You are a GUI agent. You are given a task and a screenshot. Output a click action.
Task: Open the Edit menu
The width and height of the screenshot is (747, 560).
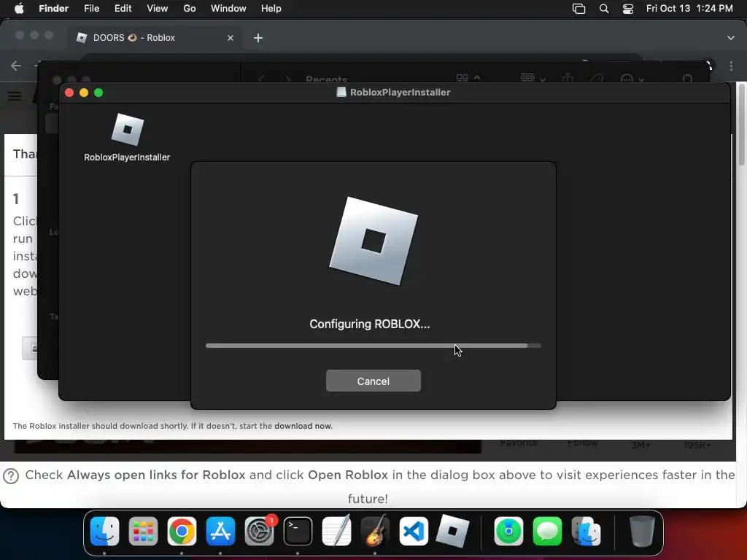tap(123, 9)
